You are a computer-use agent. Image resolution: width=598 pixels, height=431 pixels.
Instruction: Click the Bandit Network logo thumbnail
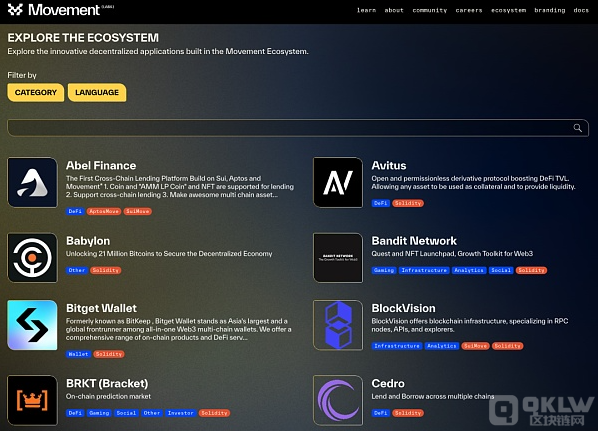coord(338,258)
